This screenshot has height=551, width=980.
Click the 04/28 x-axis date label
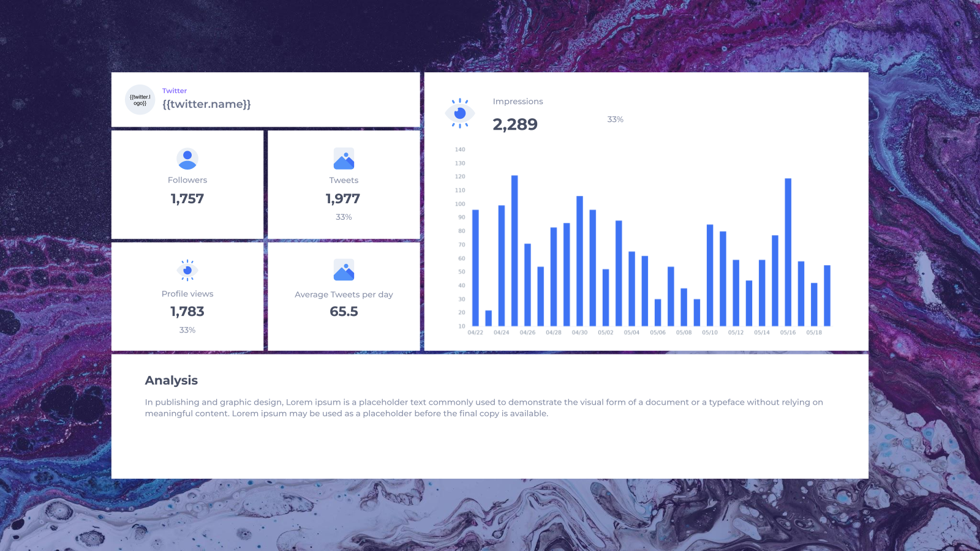[x=554, y=332]
